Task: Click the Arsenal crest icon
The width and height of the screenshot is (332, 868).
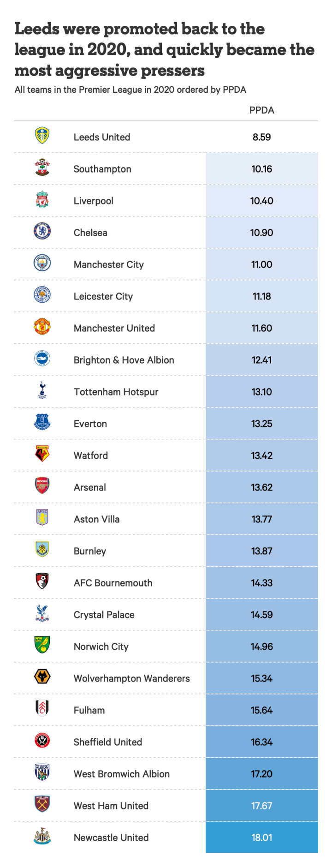Action: 42,486
